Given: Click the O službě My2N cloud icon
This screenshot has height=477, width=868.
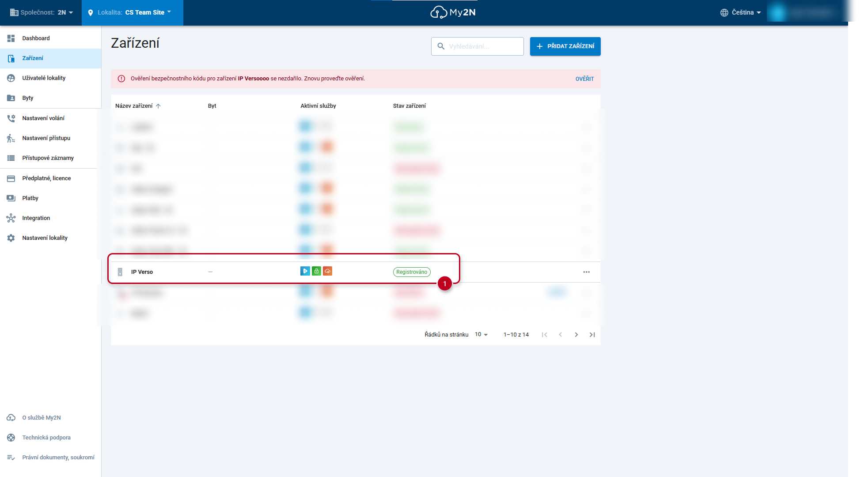Looking at the screenshot, I should 11,418.
